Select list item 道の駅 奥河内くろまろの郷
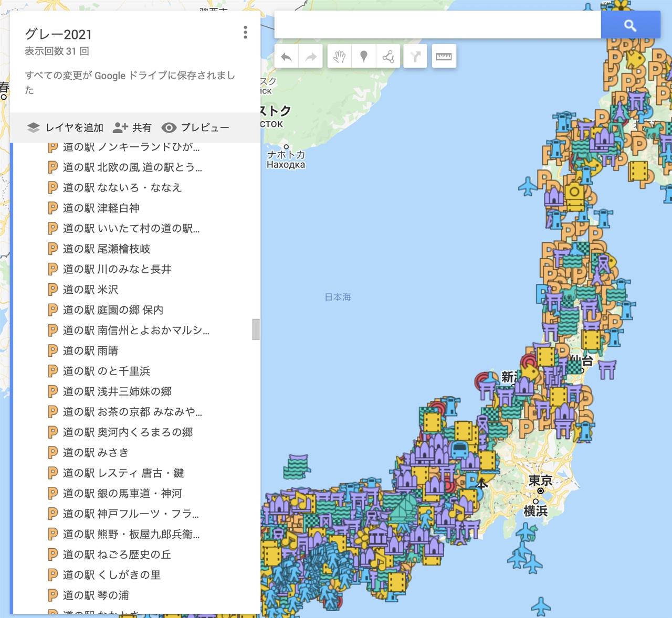This screenshot has height=618, width=672. point(128,432)
